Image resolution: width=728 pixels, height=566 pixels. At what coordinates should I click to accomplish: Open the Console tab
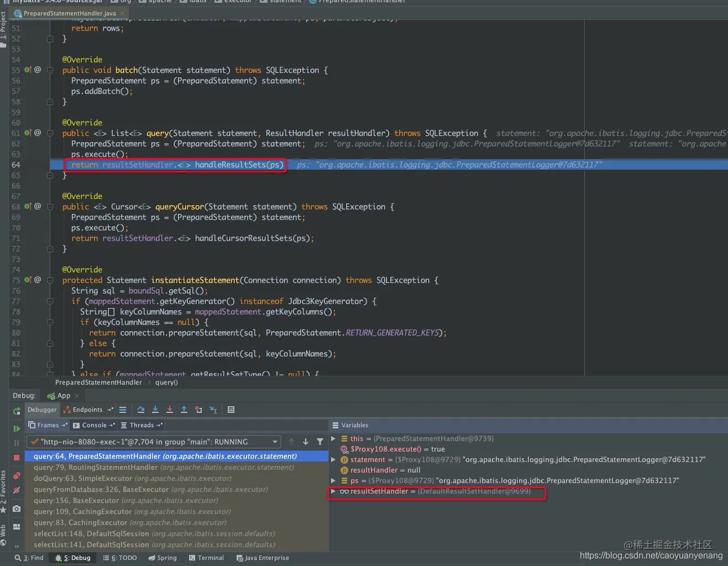tap(94, 425)
